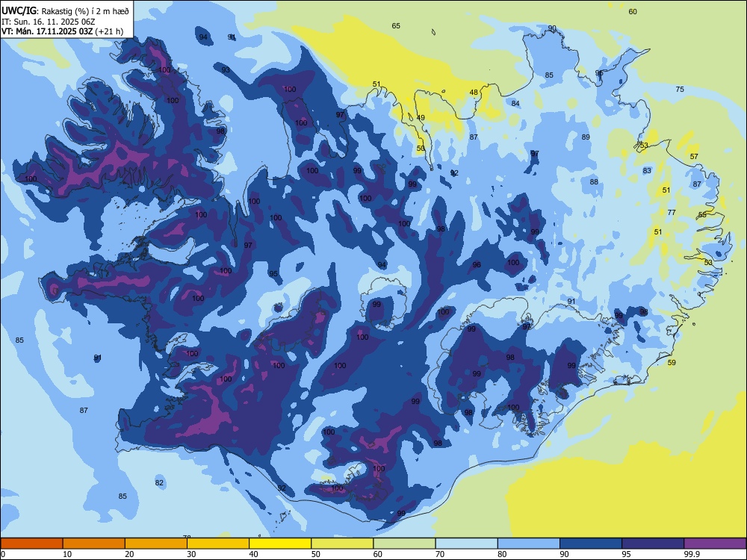
Task: Click the 'UWC/IG: Rakastig (%) í 2 m hæð' title
Action: (x=65, y=10)
